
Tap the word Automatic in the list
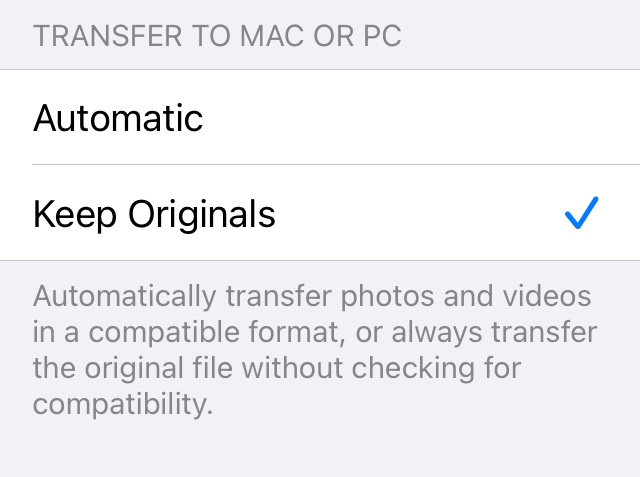click(118, 118)
